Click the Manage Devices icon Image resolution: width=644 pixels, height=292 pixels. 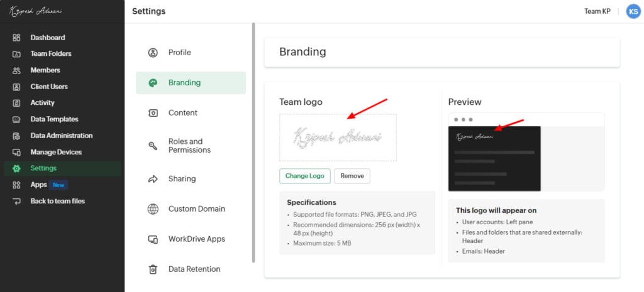tap(16, 152)
